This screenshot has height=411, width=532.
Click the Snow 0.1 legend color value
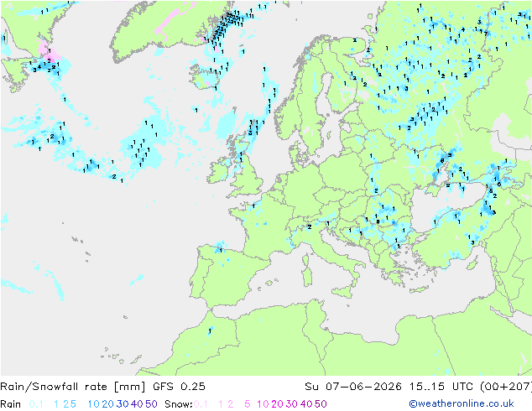tap(201, 404)
